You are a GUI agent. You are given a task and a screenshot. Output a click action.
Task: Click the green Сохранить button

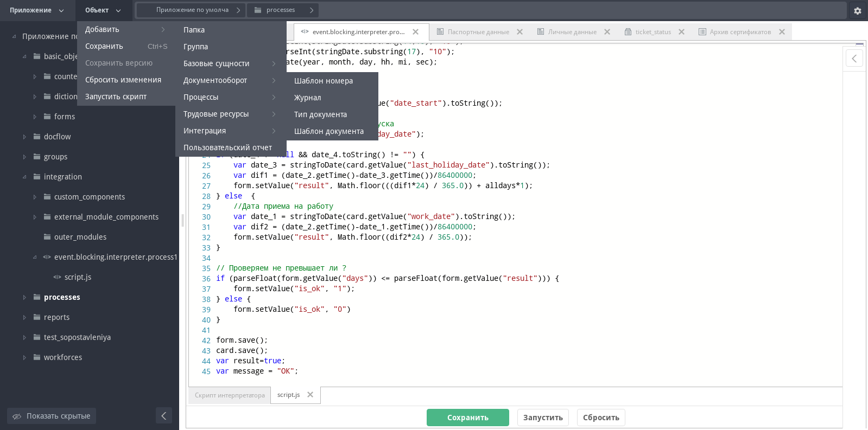(468, 418)
